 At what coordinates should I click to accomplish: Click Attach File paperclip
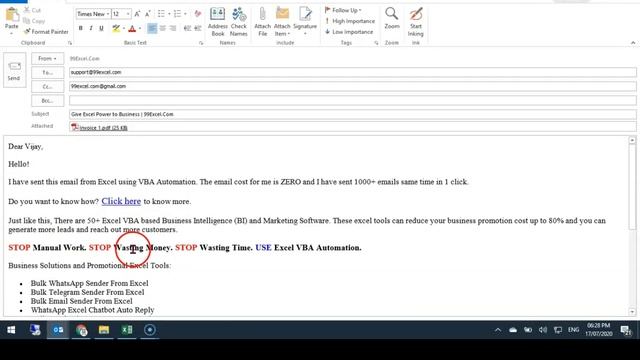tap(262, 22)
